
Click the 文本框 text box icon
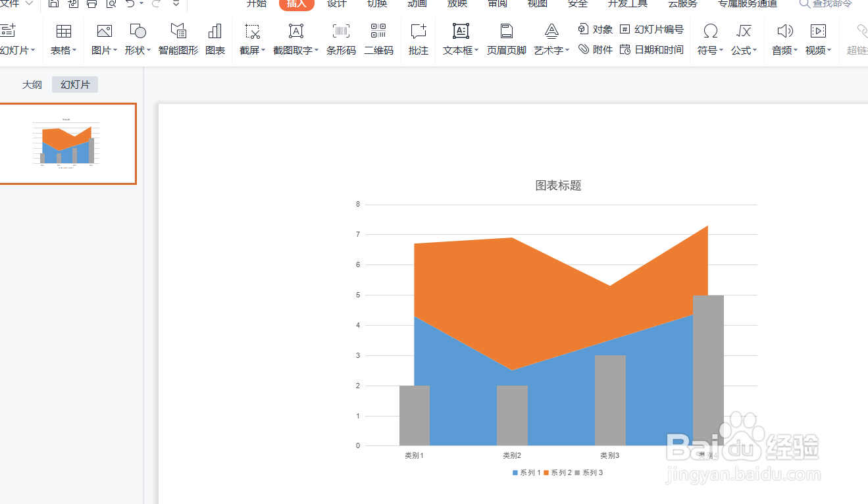(461, 31)
